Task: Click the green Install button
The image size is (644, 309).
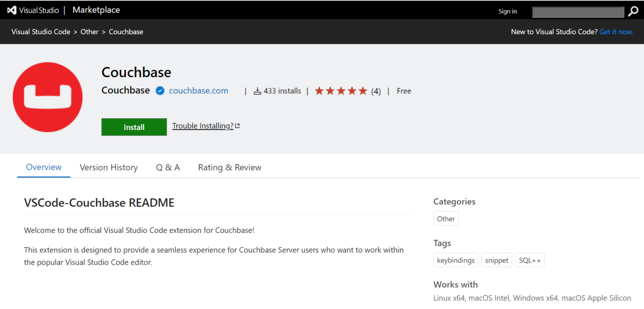Action: pyautogui.click(x=134, y=127)
